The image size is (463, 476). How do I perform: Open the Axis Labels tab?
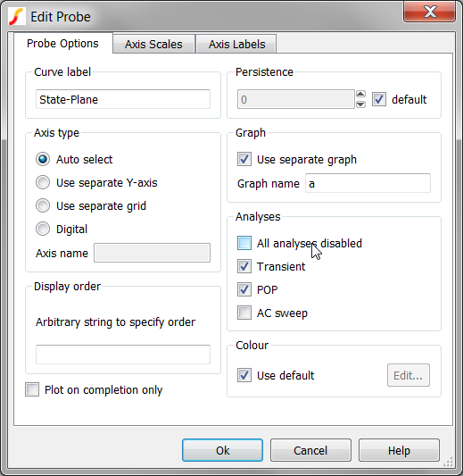pos(236,44)
